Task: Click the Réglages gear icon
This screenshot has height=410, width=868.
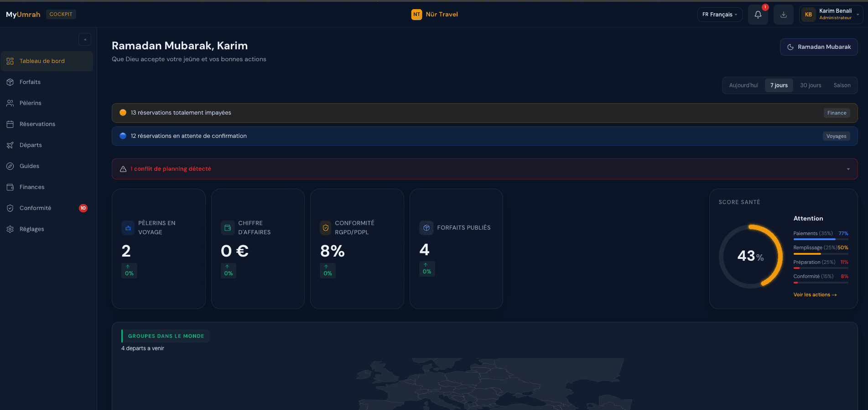Action: (10, 229)
